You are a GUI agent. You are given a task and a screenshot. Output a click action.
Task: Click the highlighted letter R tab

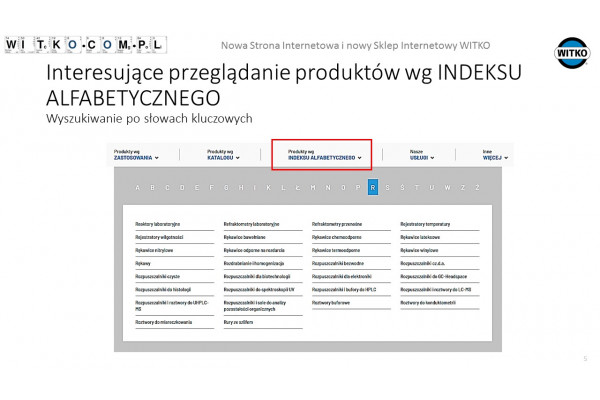[x=373, y=187]
